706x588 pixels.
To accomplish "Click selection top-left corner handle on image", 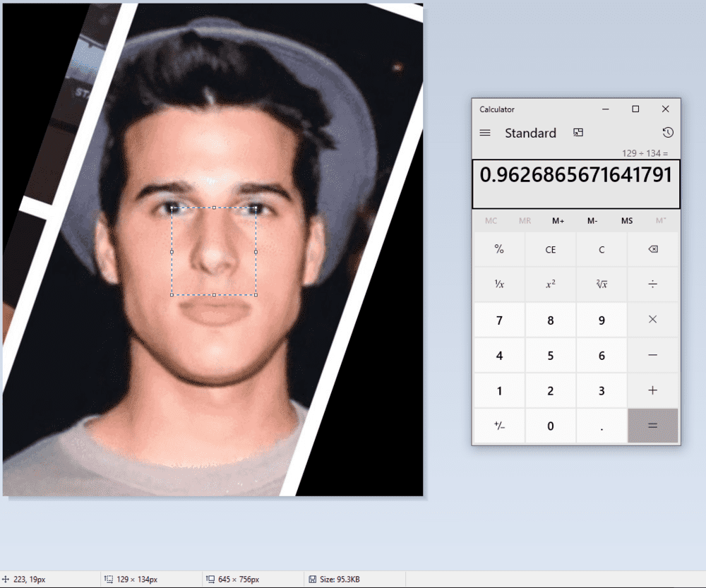I will click(172, 208).
